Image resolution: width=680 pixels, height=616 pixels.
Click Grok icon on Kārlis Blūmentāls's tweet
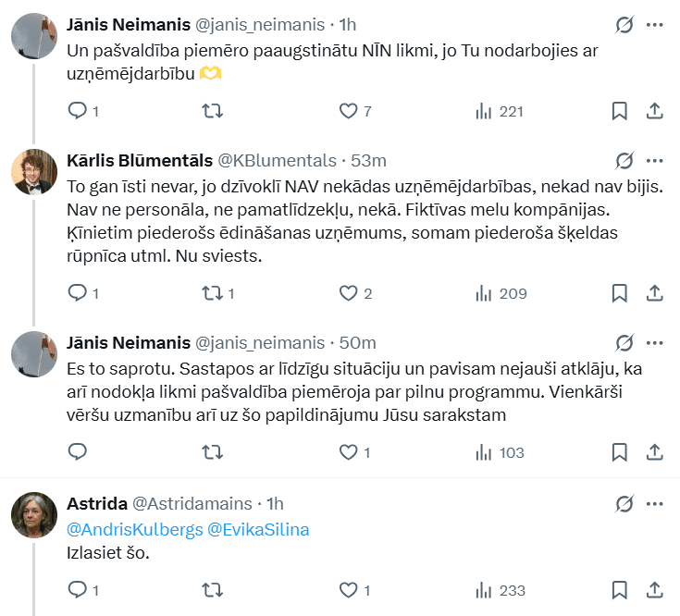pos(624,160)
